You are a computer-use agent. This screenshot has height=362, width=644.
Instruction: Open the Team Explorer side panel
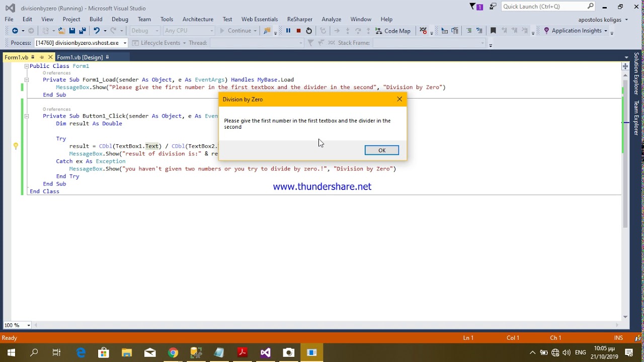(x=636, y=118)
